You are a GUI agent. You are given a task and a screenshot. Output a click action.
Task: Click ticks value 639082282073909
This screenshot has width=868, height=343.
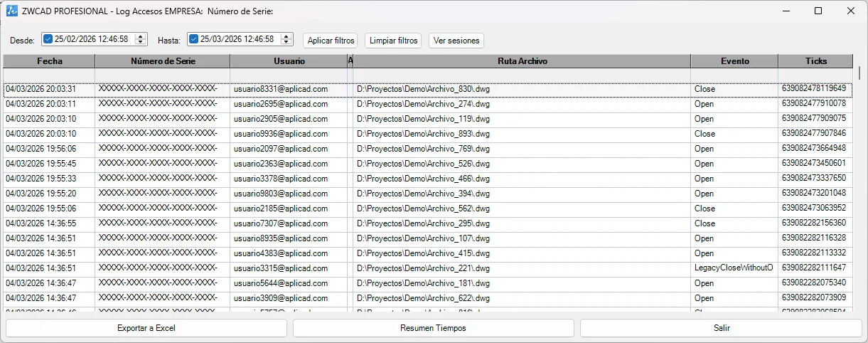(814, 298)
